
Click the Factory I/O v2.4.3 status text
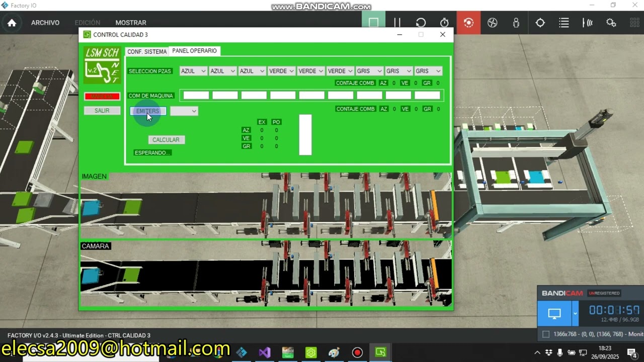[79, 335]
